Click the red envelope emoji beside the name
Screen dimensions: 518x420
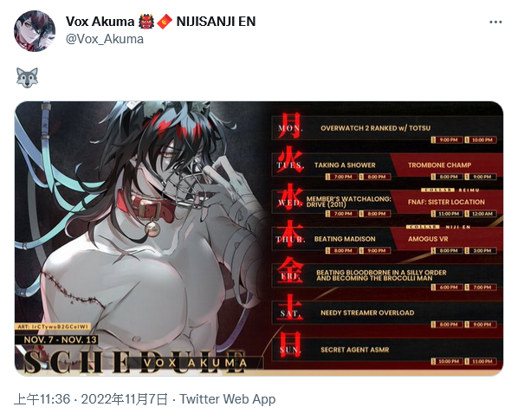[x=165, y=22]
